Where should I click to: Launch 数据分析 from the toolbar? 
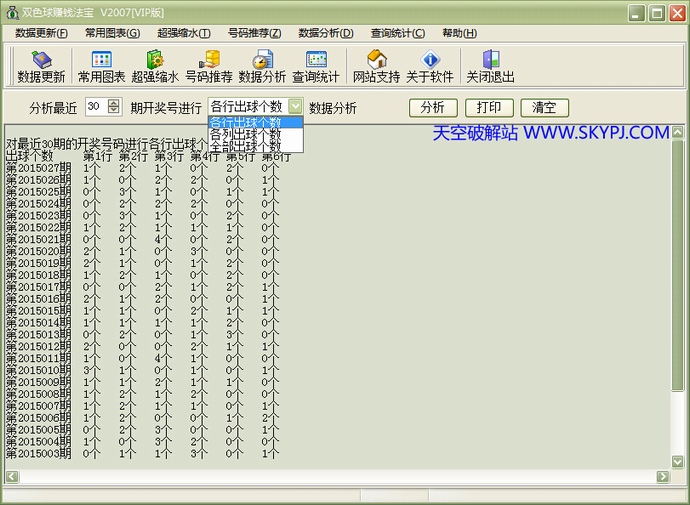(262, 66)
